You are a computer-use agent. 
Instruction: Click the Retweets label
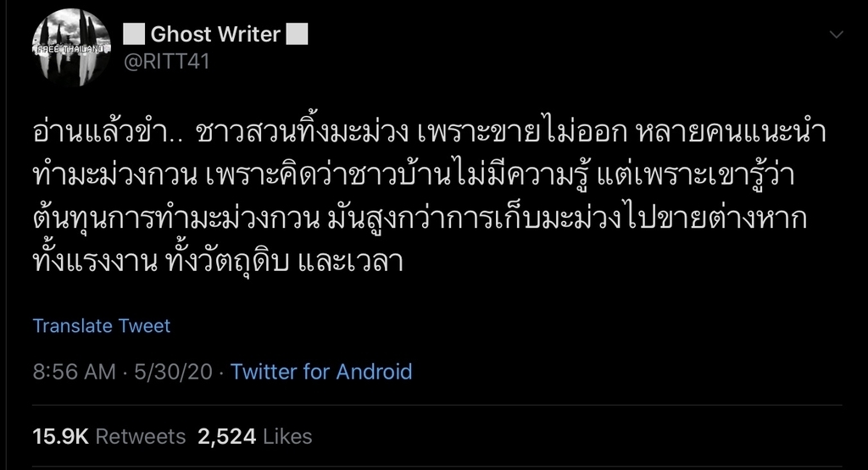[x=140, y=436]
